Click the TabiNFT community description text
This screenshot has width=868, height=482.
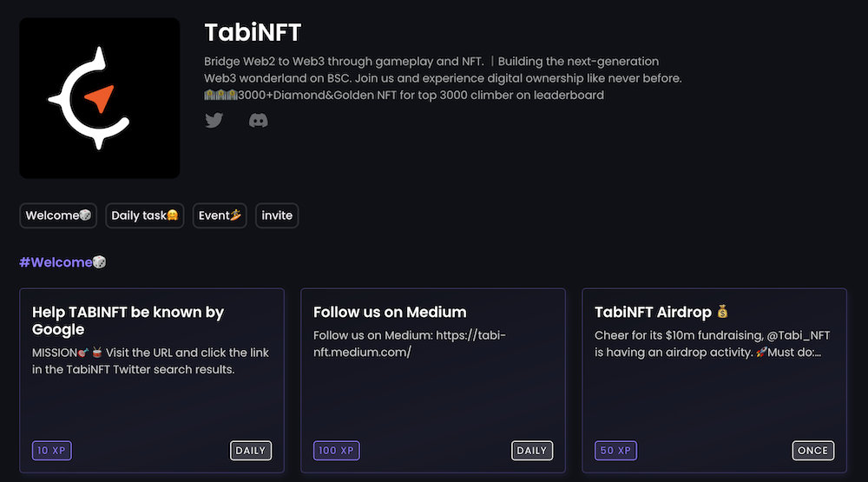pyautogui.click(x=443, y=78)
